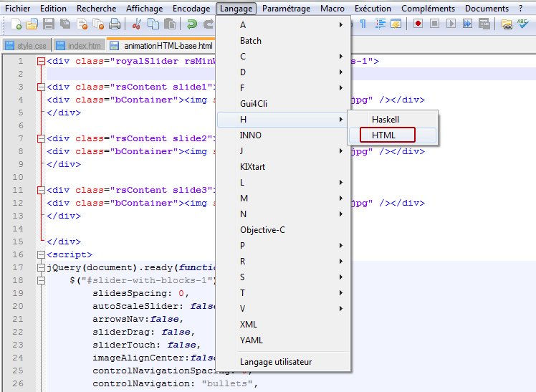This screenshot has width=536, height=392.
Task: Expand the P languages submenu
Action: (283, 245)
